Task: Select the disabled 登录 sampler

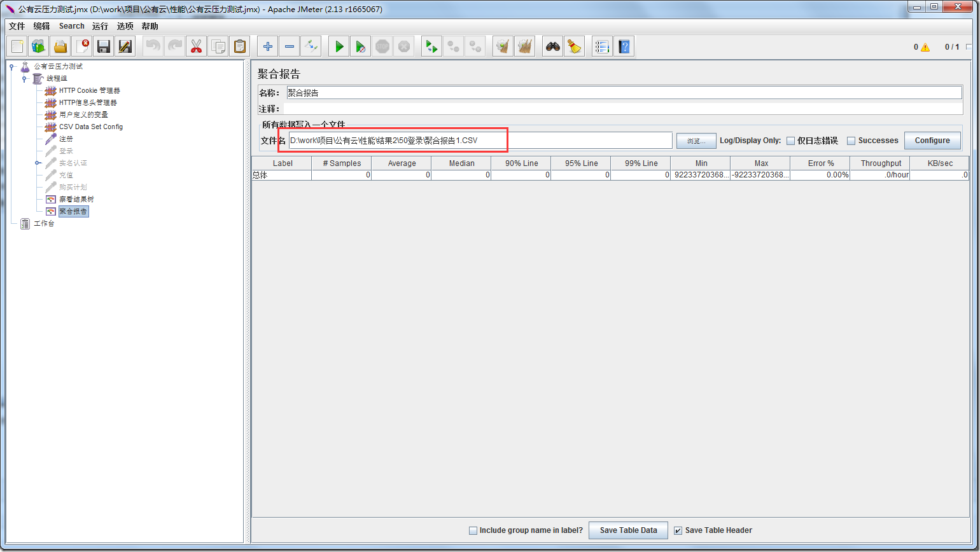Action: pos(66,151)
